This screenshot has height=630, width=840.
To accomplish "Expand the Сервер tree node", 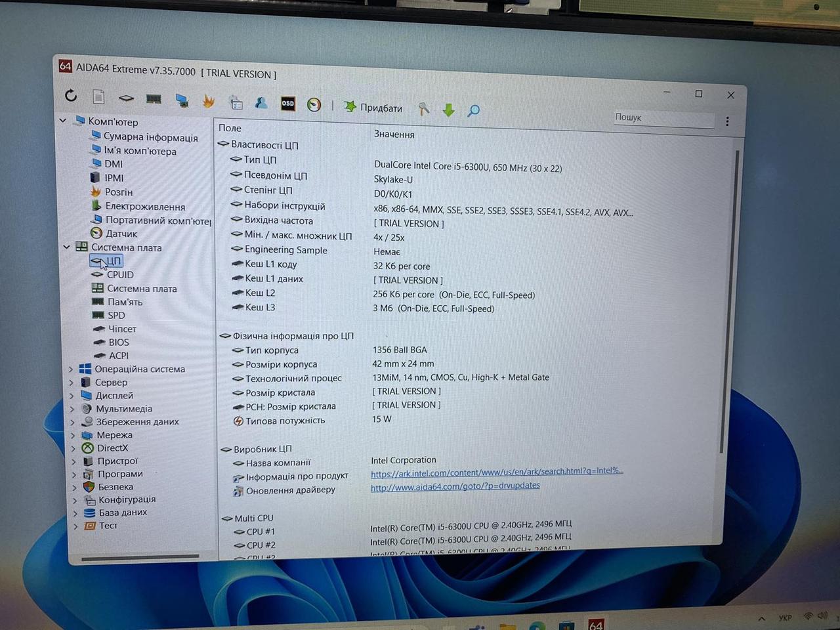I will point(72,382).
